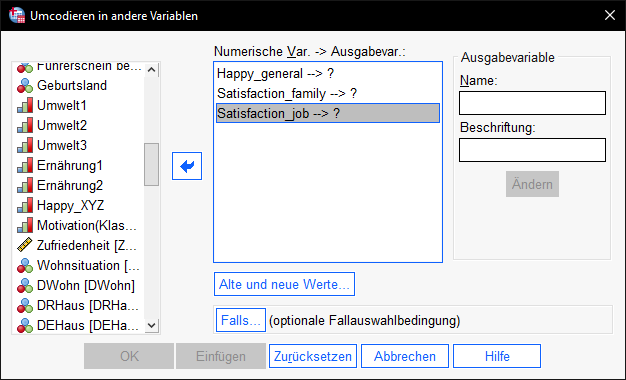Select Satisfaction_family --> ? entry
Image resolution: width=626 pixels, height=380 pixels.
pos(328,93)
